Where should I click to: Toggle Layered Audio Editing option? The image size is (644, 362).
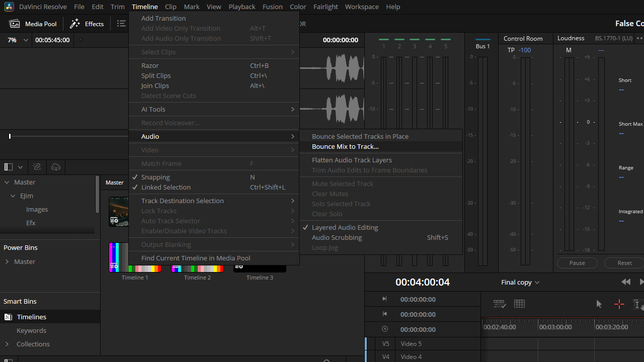[381, 227]
